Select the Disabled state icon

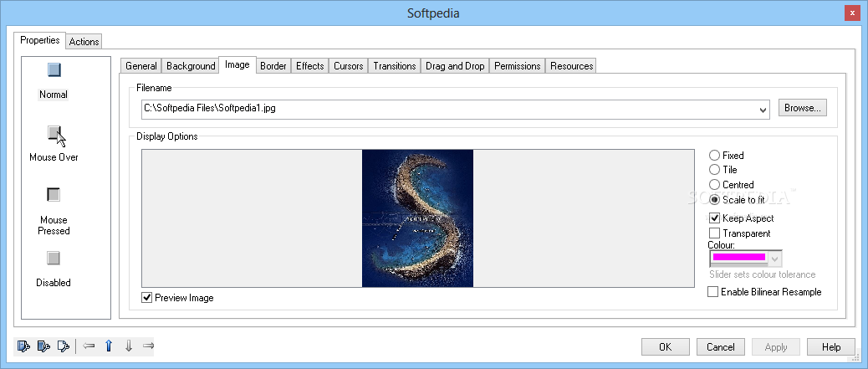pos(54,259)
